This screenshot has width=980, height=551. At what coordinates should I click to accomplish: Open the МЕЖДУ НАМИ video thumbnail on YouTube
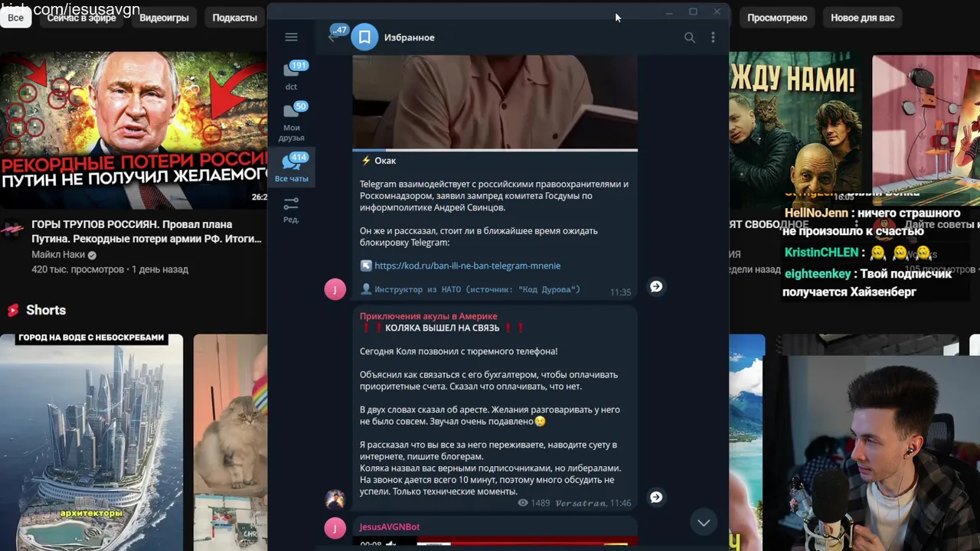point(795,130)
